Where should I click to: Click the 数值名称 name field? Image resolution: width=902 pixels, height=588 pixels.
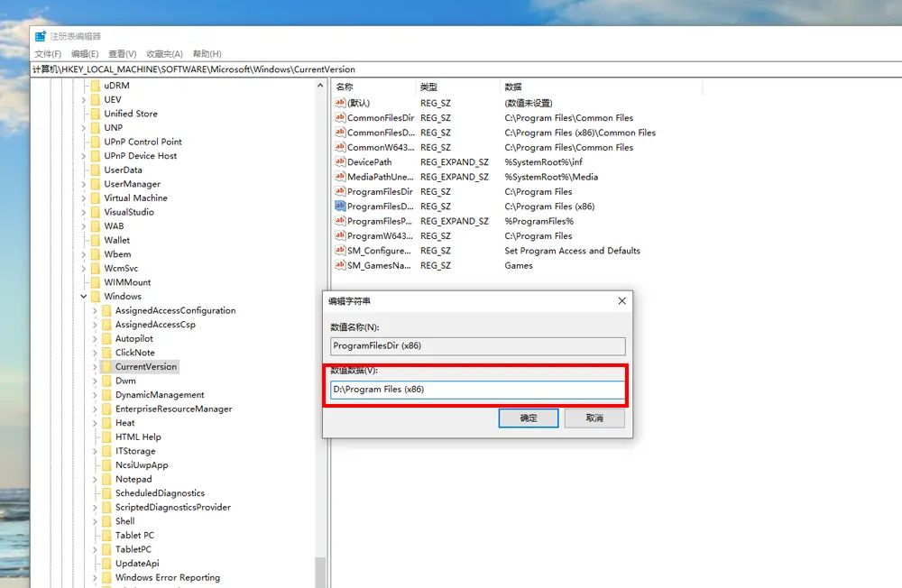(477, 345)
